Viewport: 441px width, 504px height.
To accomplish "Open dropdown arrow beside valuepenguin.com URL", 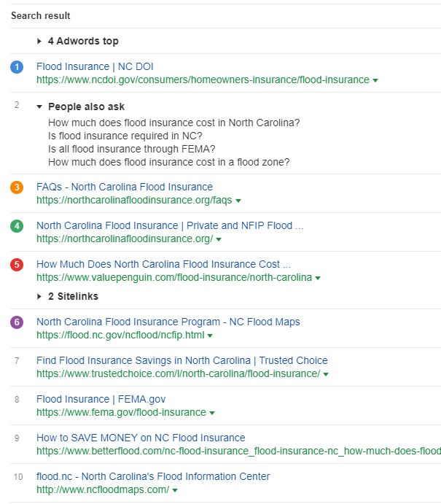I will pyautogui.click(x=318, y=278).
